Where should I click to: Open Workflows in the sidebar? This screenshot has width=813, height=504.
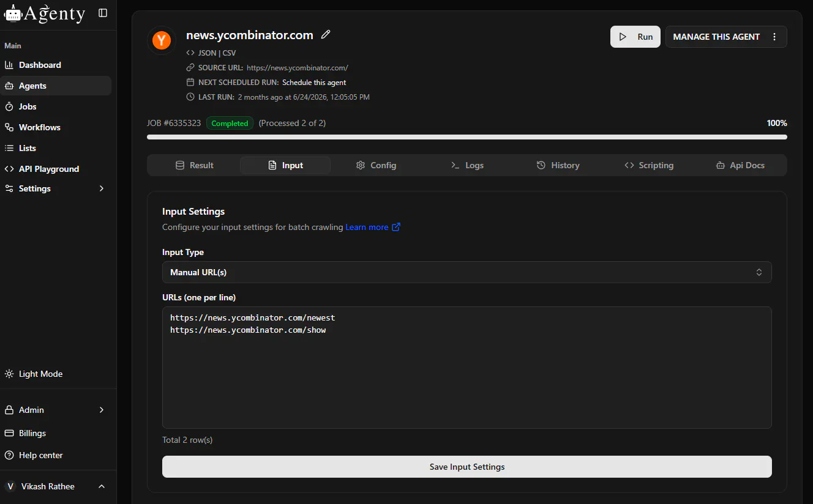coord(56,127)
